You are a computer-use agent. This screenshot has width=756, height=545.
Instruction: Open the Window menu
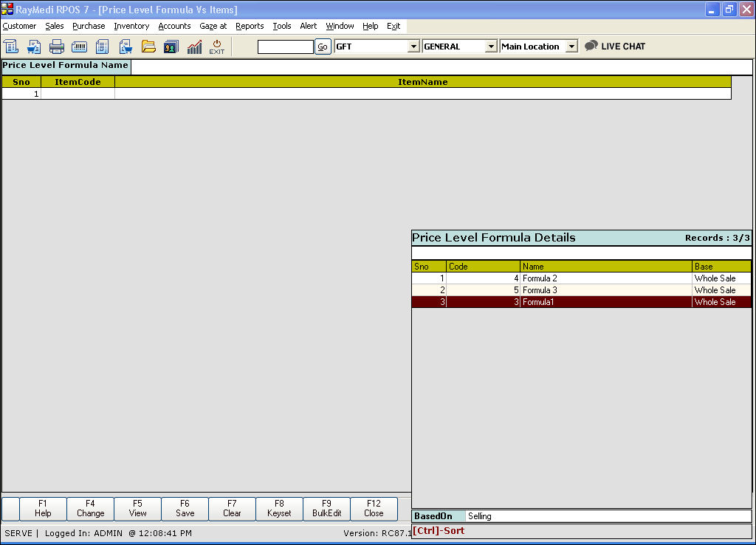click(x=340, y=26)
